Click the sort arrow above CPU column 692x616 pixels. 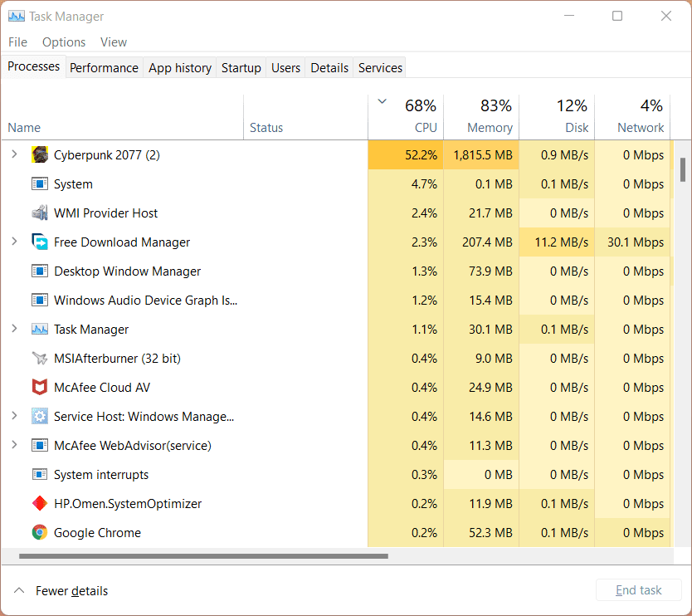[383, 101]
